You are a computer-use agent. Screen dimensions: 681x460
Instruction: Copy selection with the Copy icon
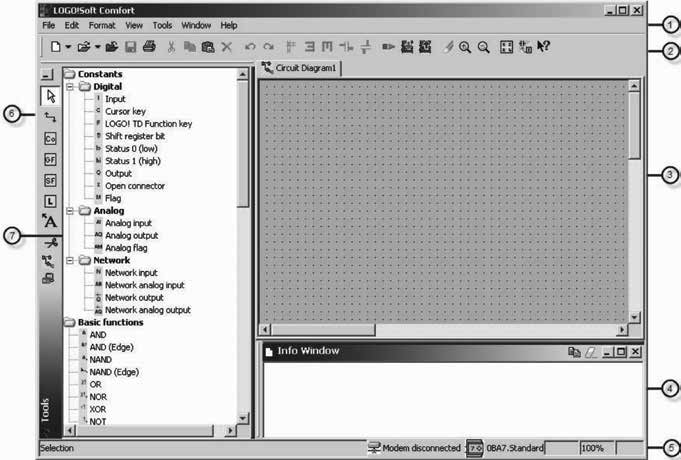coord(189,46)
